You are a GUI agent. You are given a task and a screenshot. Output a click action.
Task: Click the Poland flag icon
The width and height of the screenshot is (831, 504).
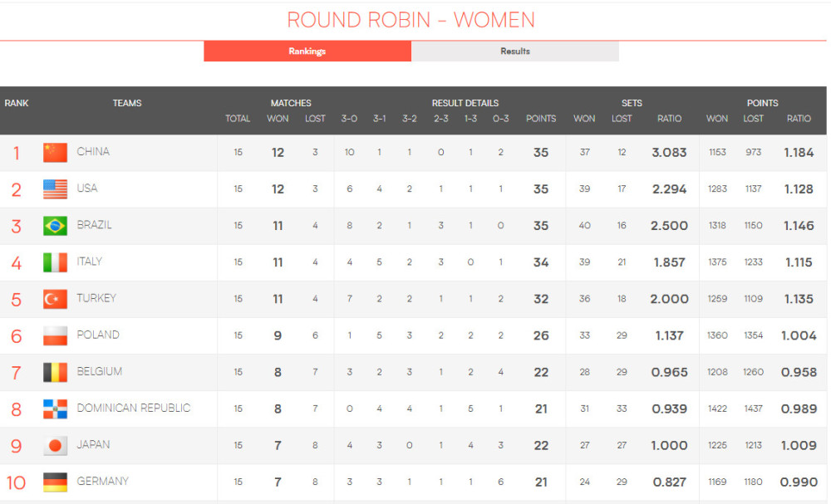pyautogui.click(x=55, y=335)
